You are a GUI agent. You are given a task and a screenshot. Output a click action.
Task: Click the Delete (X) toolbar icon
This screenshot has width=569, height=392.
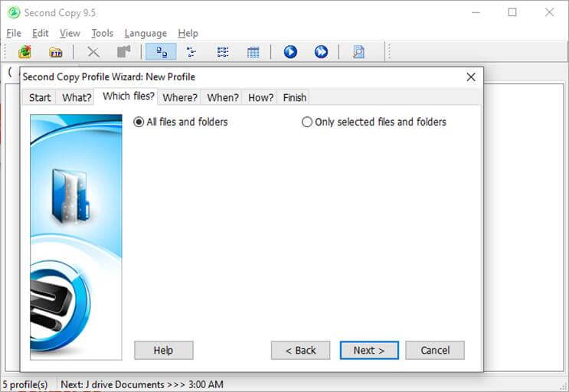(x=93, y=52)
